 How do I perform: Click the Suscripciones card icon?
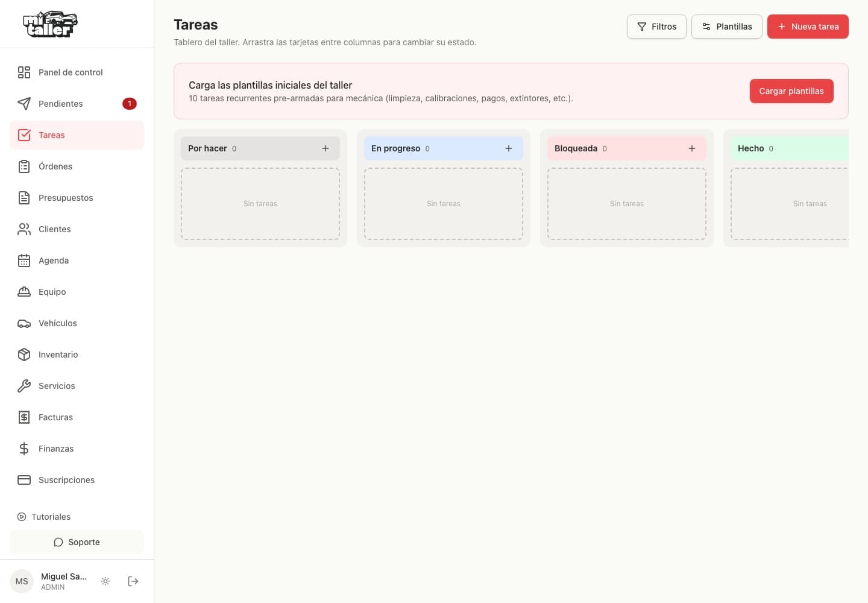24,480
